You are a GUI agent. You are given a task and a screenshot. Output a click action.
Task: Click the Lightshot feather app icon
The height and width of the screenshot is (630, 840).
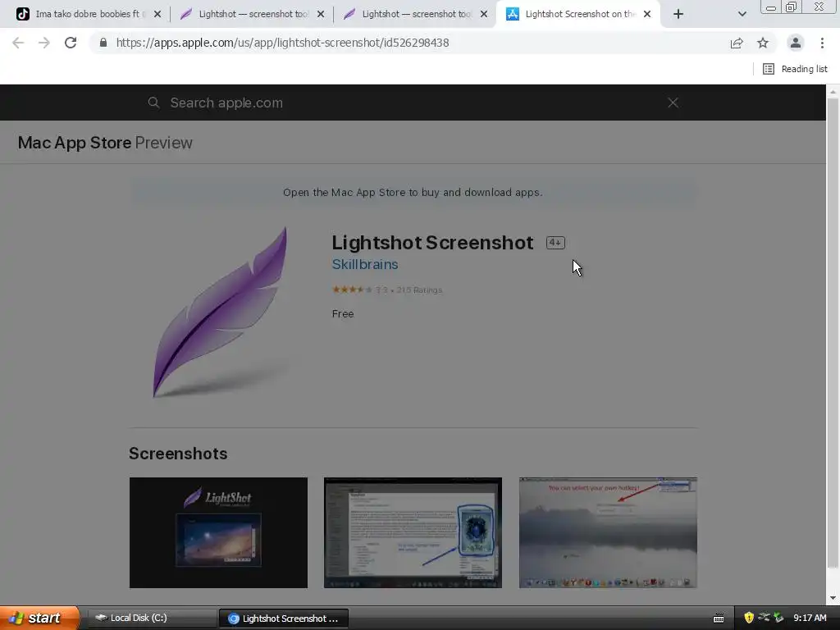tap(221, 312)
